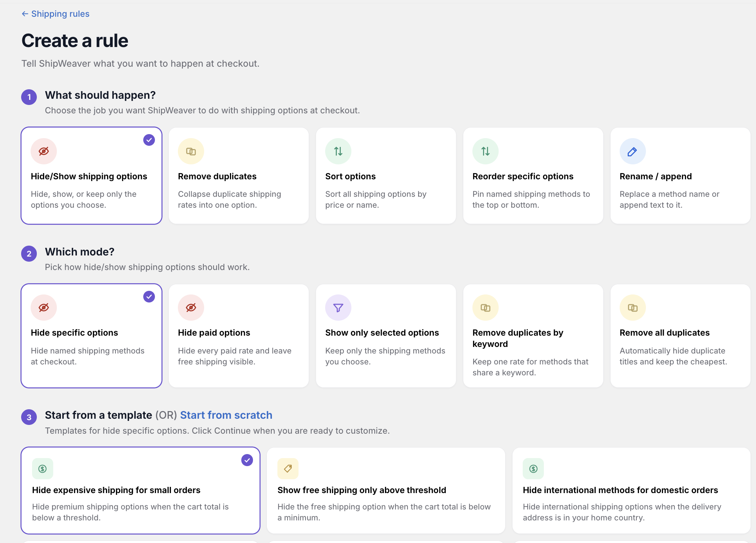The height and width of the screenshot is (543, 756).
Task: Toggle checkmark on Hide/Show shipping options card
Action: click(149, 140)
